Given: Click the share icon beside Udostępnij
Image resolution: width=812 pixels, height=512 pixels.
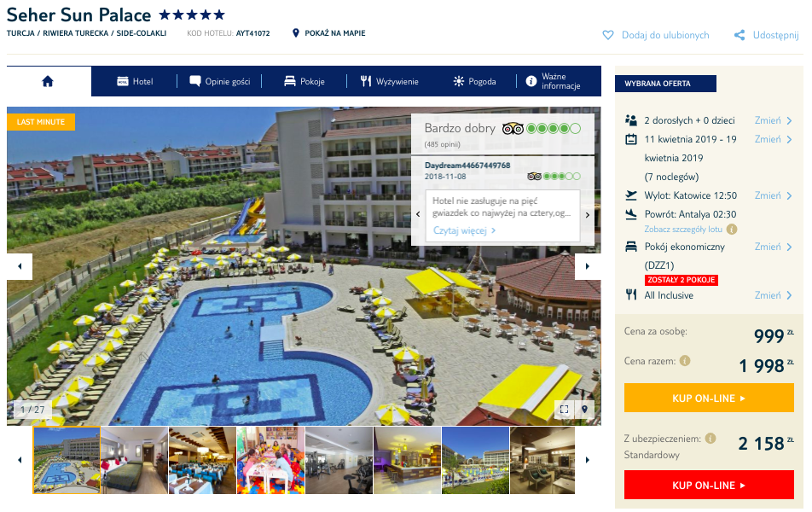Looking at the screenshot, I should pos(739,35).
